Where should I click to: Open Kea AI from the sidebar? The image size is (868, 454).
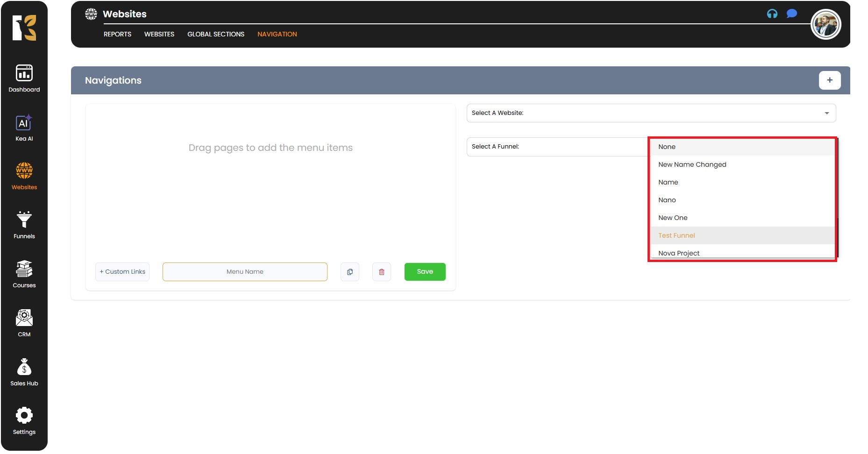(24, 123)
